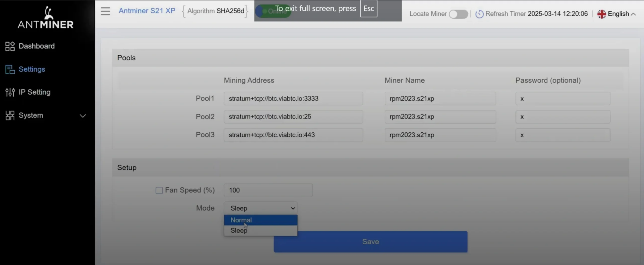Click the Pool2 Mining Address field
The height and width of the screenshot is (265, 644).
293,117
